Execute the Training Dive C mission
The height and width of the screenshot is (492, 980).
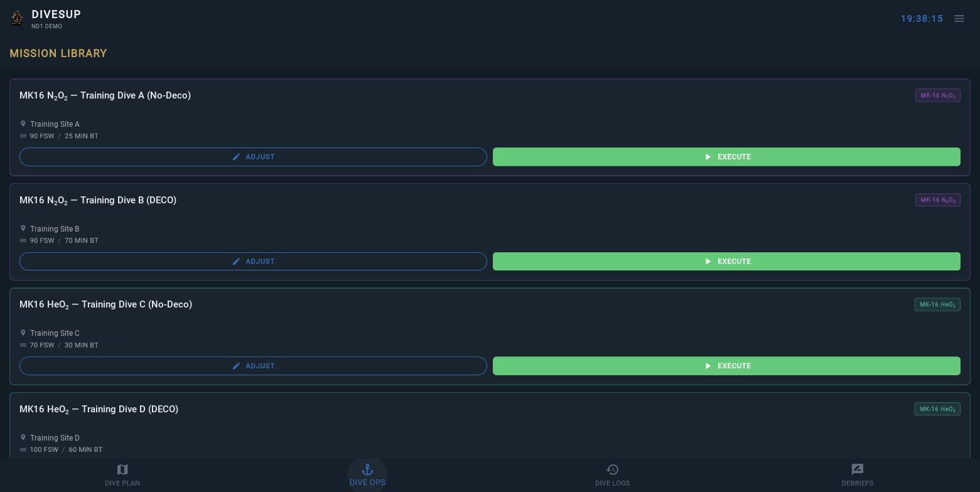(x=726, y=366)
